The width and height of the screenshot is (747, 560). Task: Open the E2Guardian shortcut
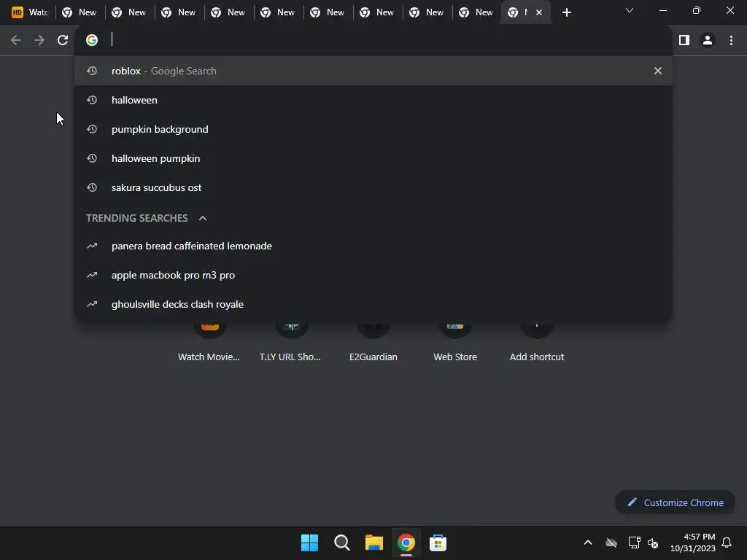tap(373, 341)
